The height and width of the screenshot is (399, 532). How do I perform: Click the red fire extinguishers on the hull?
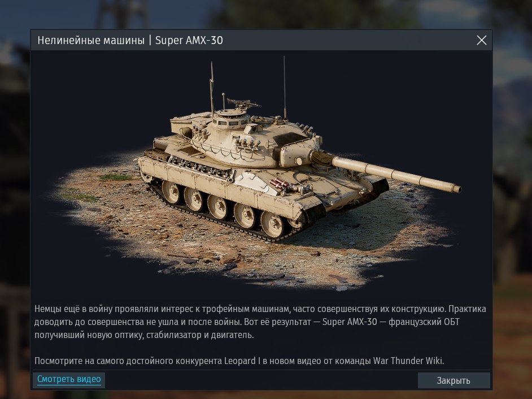click(x=279, y=184)
